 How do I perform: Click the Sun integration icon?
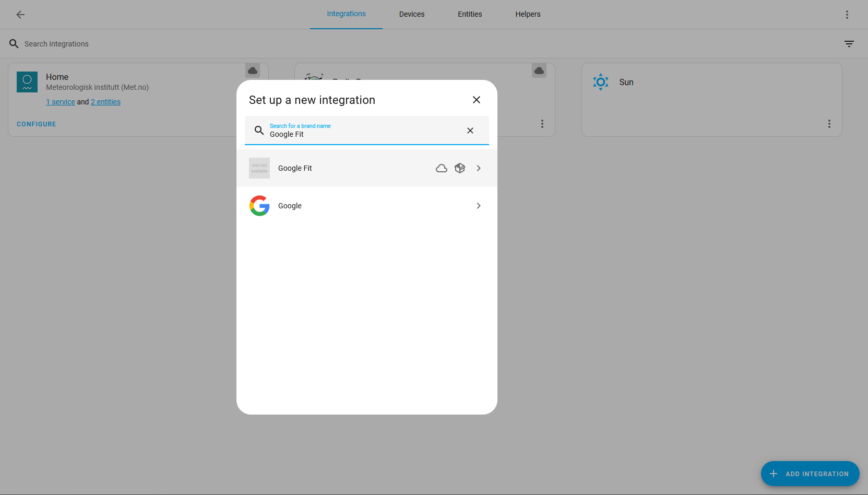click(601, 82)
